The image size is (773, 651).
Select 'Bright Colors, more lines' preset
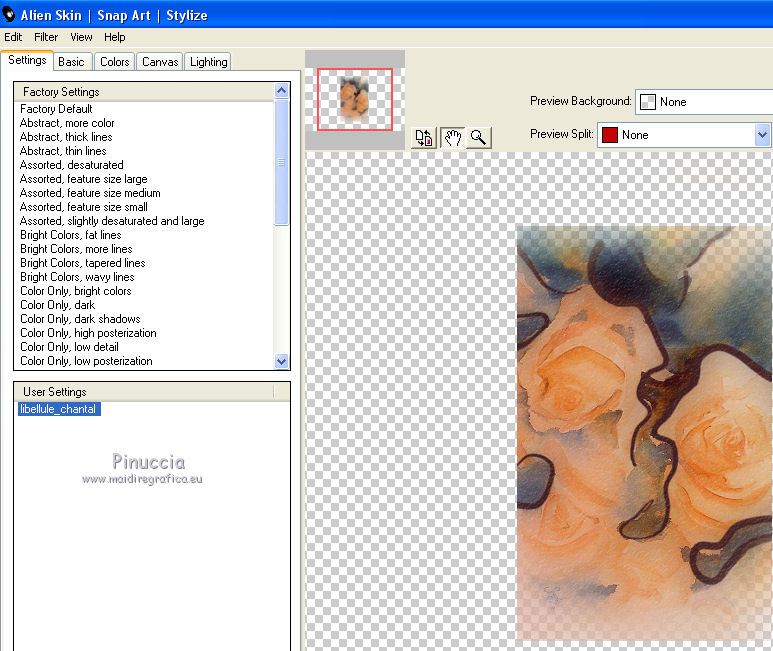pyautogui.click(x=76, y=249)
